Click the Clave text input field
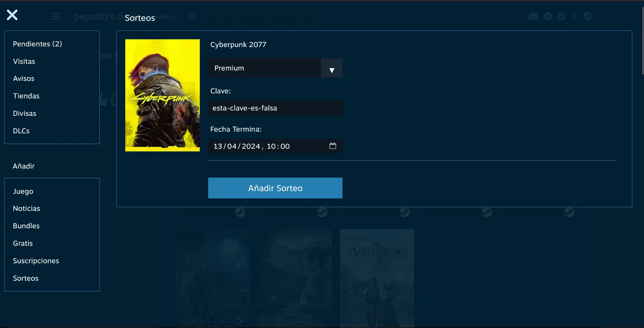644x328 pixels. click(x=275, y=108)
